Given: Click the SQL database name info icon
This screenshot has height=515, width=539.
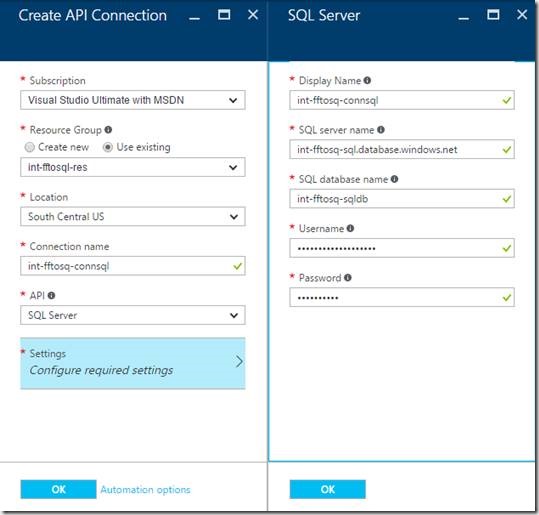Looking at the screenshot, I should [395, 179].
